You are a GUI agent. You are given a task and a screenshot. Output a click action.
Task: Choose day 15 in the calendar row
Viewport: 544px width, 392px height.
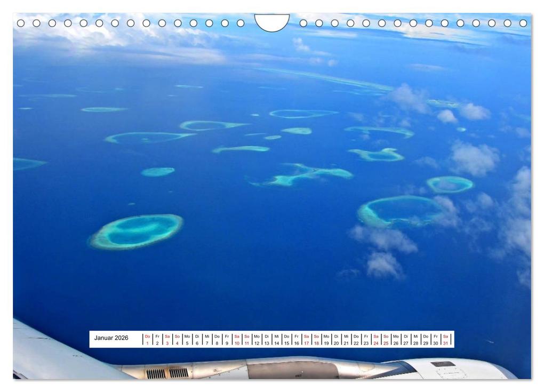[286, 340]
